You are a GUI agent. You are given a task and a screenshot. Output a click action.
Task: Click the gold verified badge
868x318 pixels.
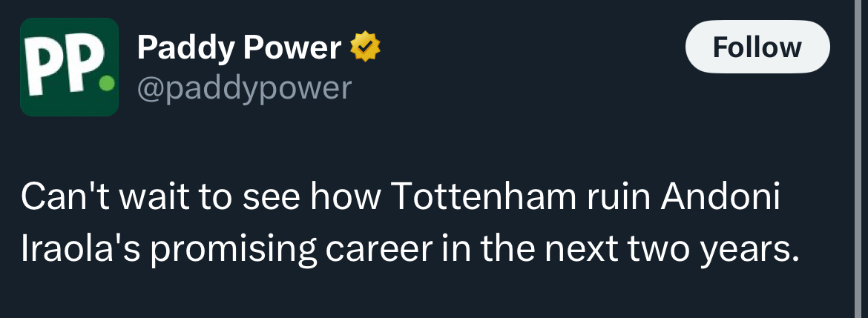pyautogui.click(x=365, y=47)
